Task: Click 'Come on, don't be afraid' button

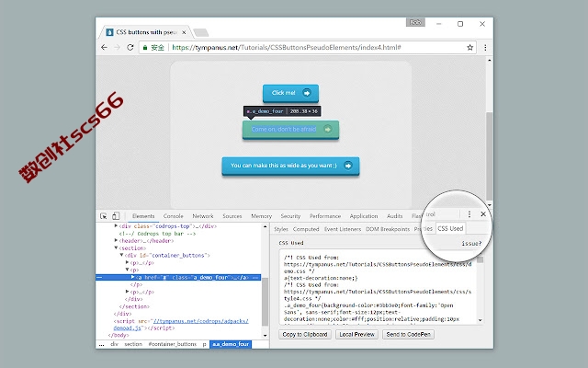Action: pyautogui.click(x=290, y=130)
